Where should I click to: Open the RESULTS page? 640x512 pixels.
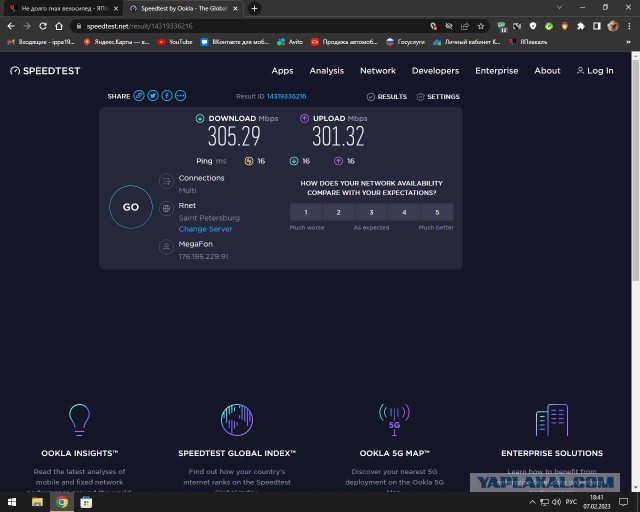[x=387, y=97]
